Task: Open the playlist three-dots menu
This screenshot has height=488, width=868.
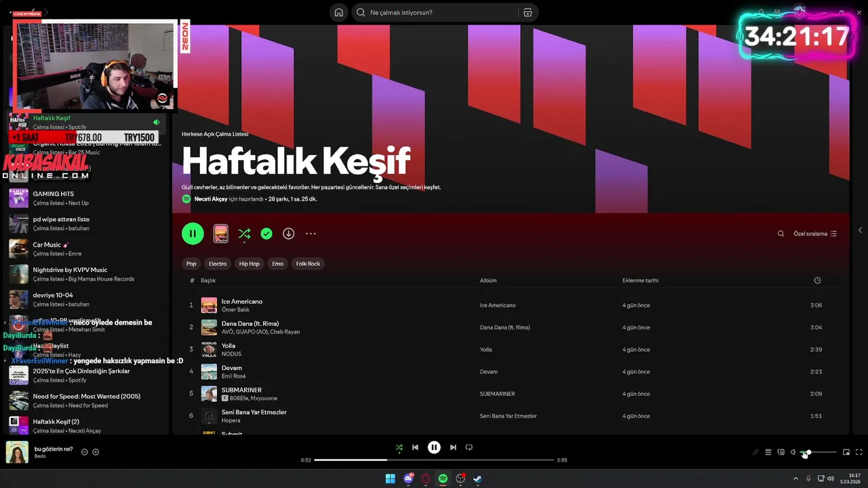Action: [311, 234]
